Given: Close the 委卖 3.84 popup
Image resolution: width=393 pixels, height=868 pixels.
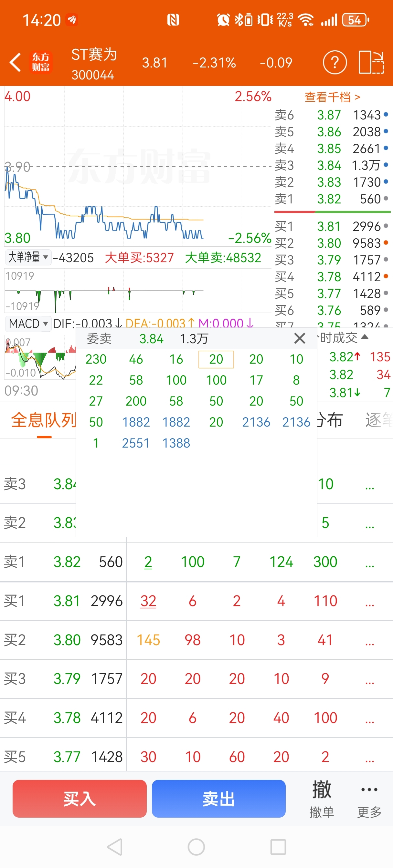Looking at the screenshot, I should pyautogui.click(x=300, y=338).
